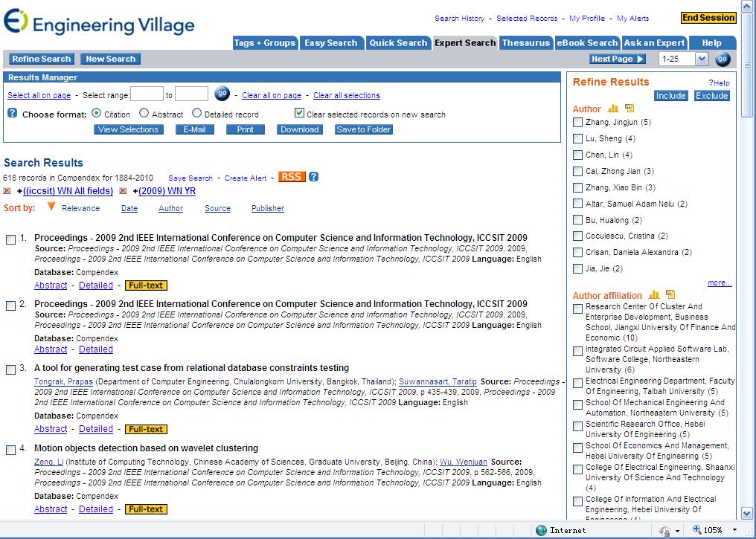
Task: Click the Author export data icon
Action: click(630, 109)
